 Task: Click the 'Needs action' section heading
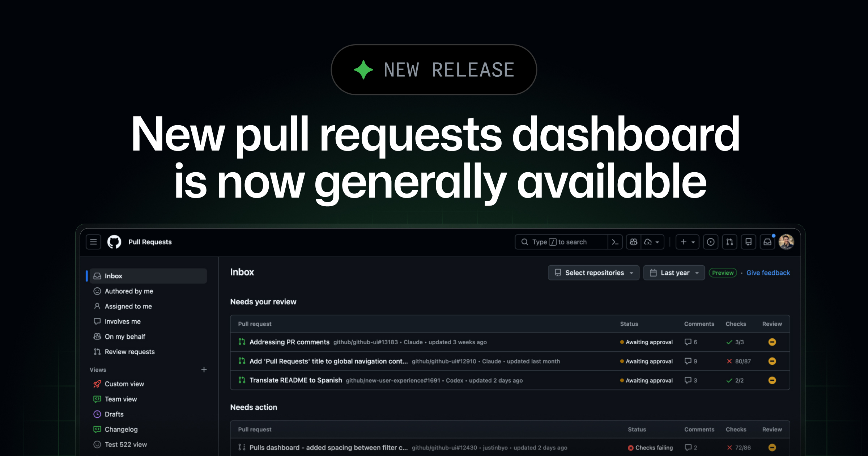pyautogui.click(x=254, y=407)
